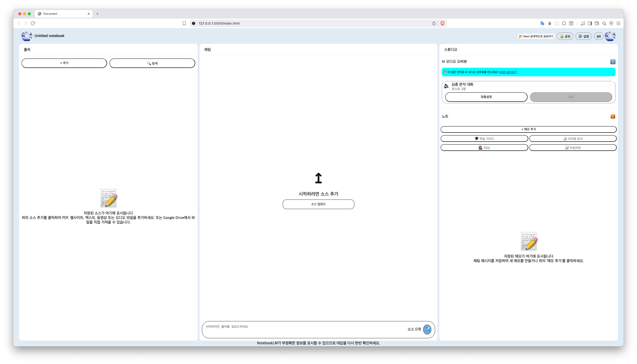Click the burger icon next to 노트
Image resolution: width=637 pixels, height=364 pixels.
point(612,117)
